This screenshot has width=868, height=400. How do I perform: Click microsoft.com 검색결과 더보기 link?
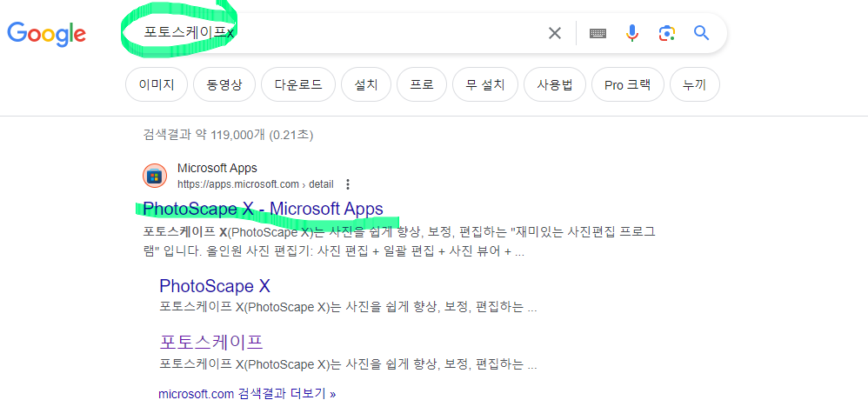pyautogui.click(x=247, y=394)
